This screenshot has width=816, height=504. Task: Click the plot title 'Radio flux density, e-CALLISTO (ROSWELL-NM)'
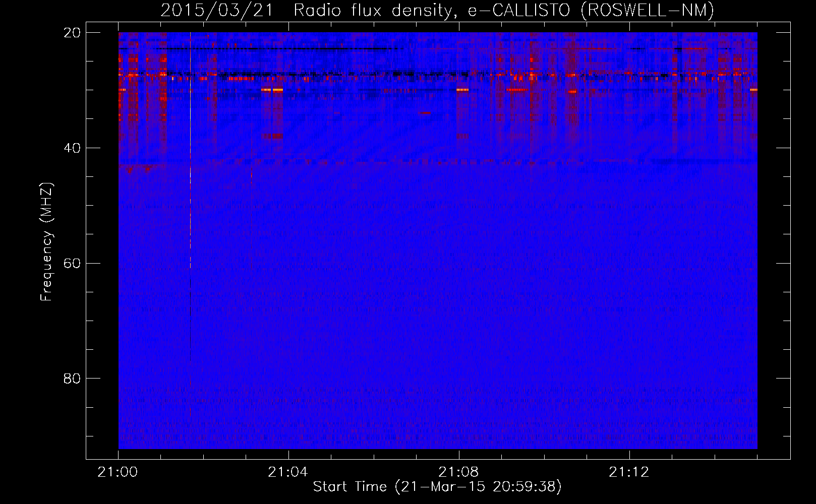[x=504, y=11]
